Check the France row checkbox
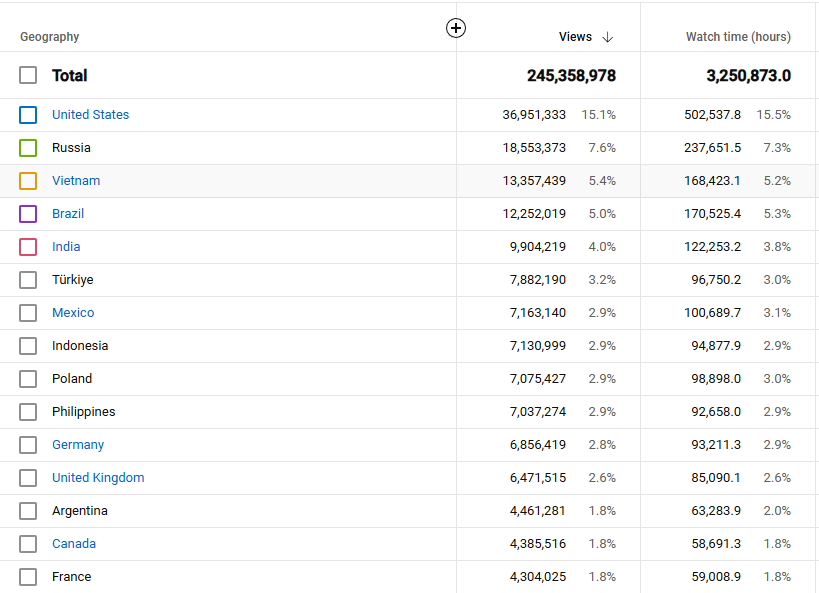This screenshot has width=819, height=593. [28, 577]
